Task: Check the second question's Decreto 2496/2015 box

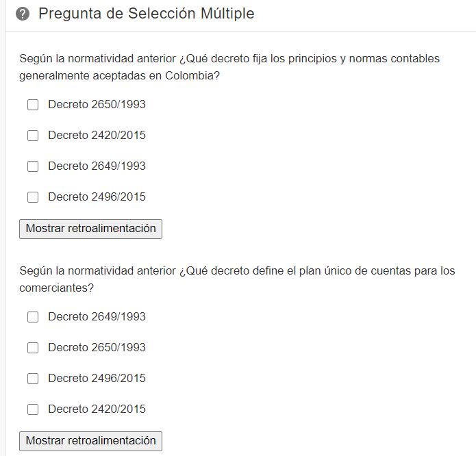Action: [33, 379]
